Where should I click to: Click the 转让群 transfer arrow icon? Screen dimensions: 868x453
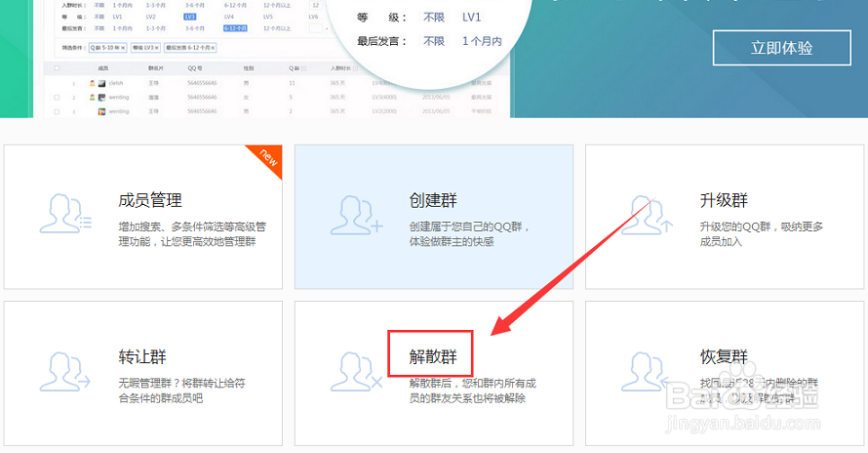65,372
